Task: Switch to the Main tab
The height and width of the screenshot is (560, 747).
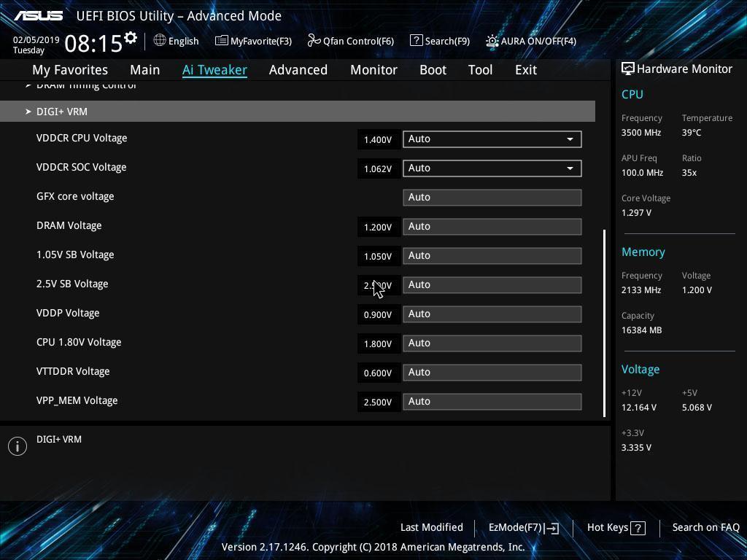Action: pos(145,70)
